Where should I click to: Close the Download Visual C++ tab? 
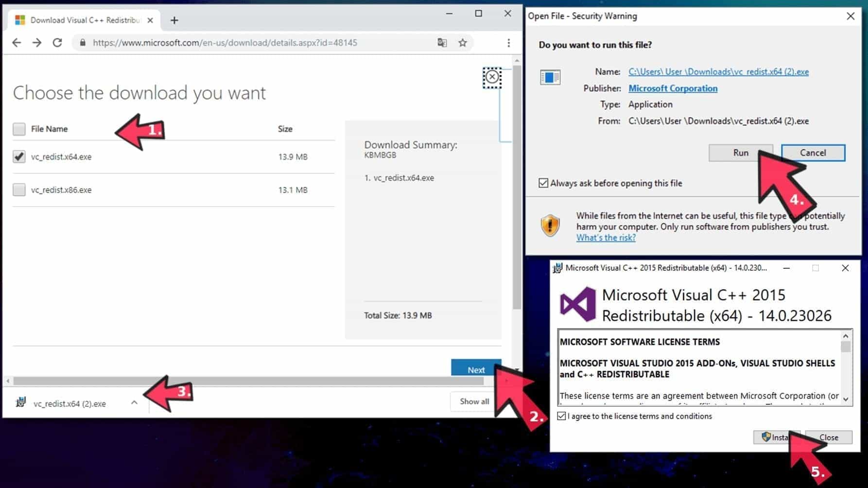[150, 20]
